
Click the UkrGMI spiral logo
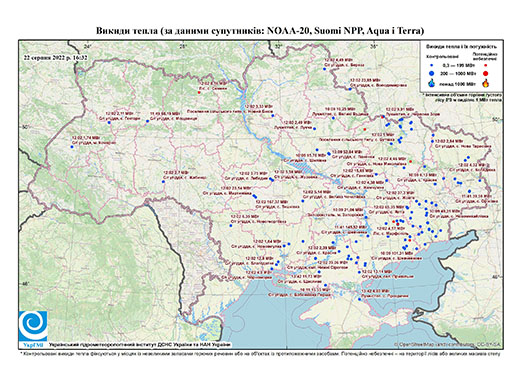click(33, 326)
